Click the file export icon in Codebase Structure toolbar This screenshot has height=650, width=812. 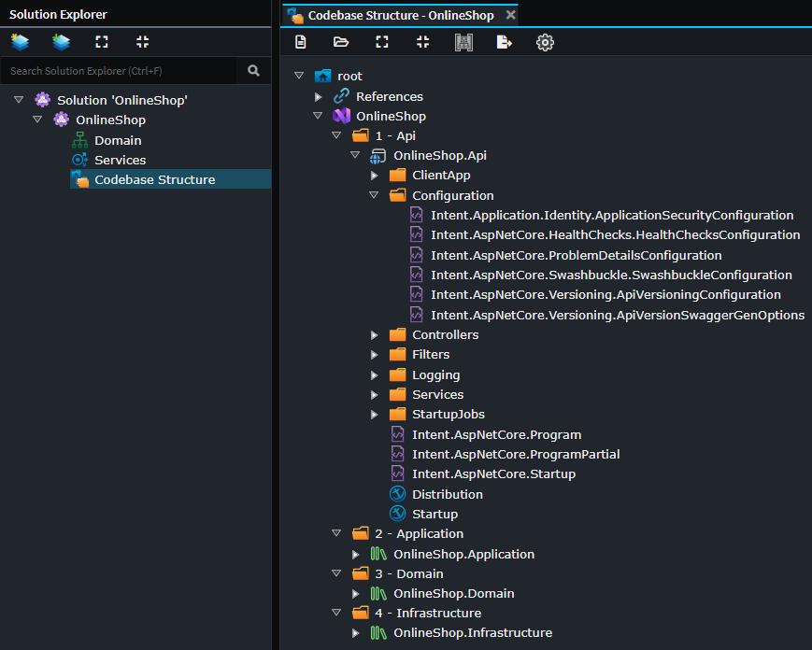pyautogui.click(x=504, y=41)
